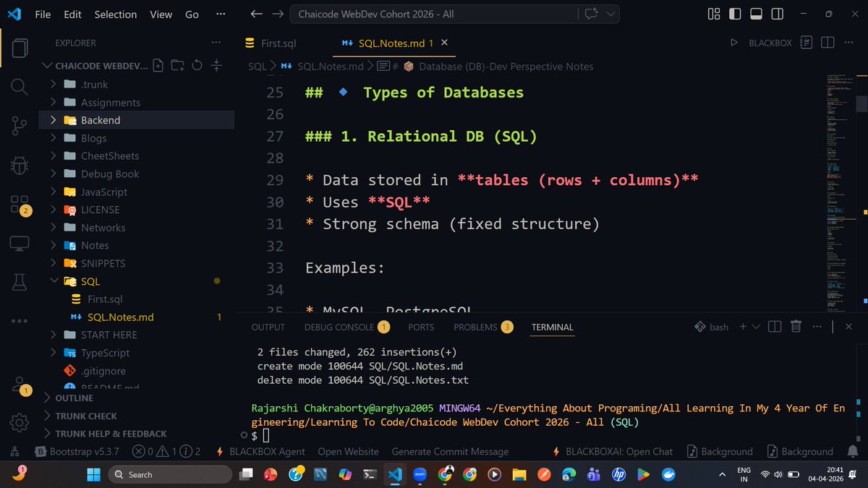
Task: Show additional views ellipsis in activity bar
Action: [x=20, y=320]
